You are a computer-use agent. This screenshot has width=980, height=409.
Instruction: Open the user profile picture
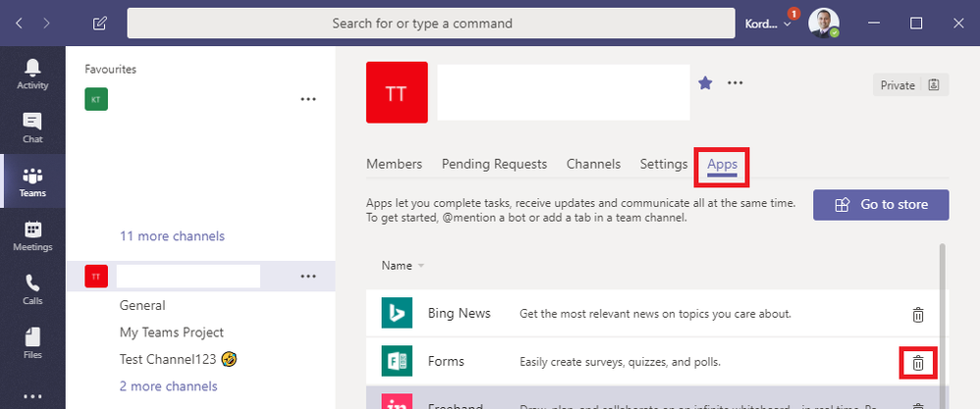pos(824,24)
